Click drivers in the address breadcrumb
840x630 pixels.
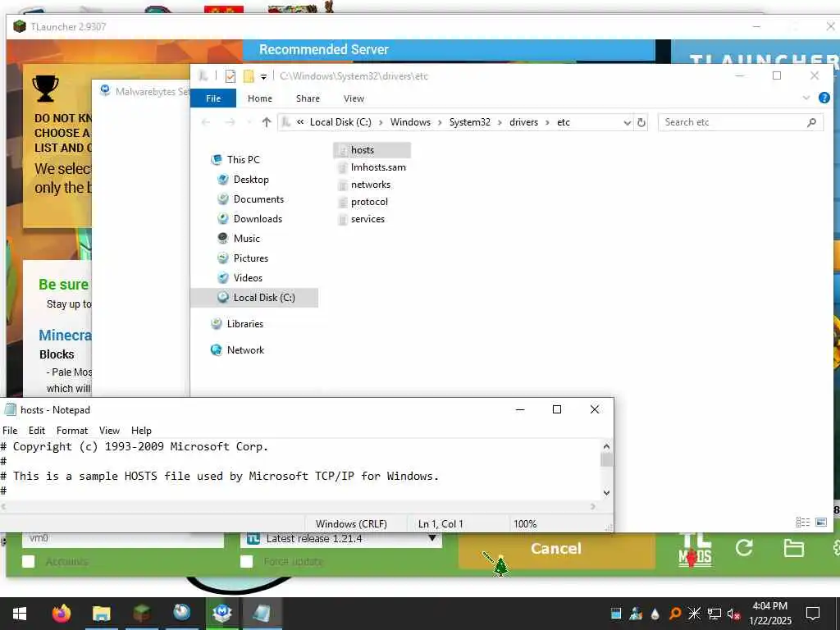point(523,122)
